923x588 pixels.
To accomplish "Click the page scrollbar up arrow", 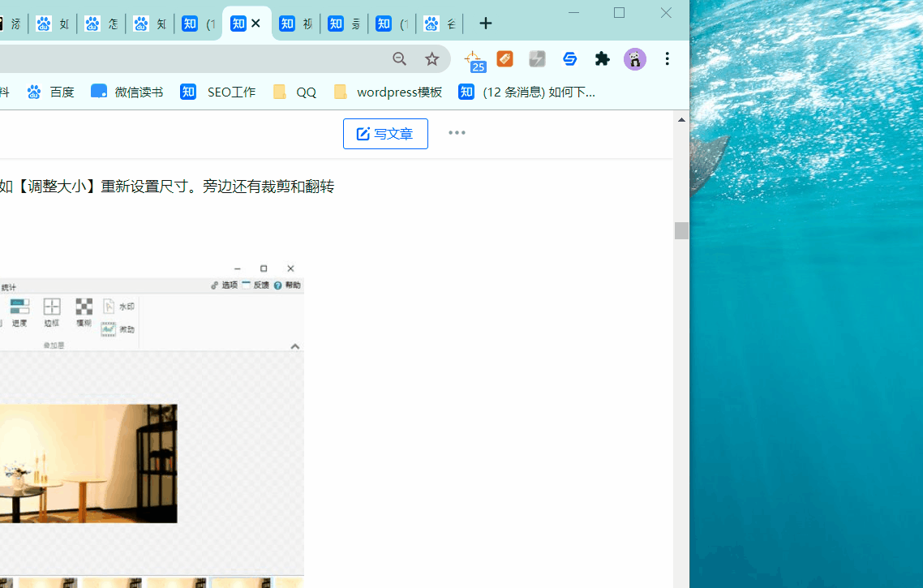I will [x=681, y=119].
